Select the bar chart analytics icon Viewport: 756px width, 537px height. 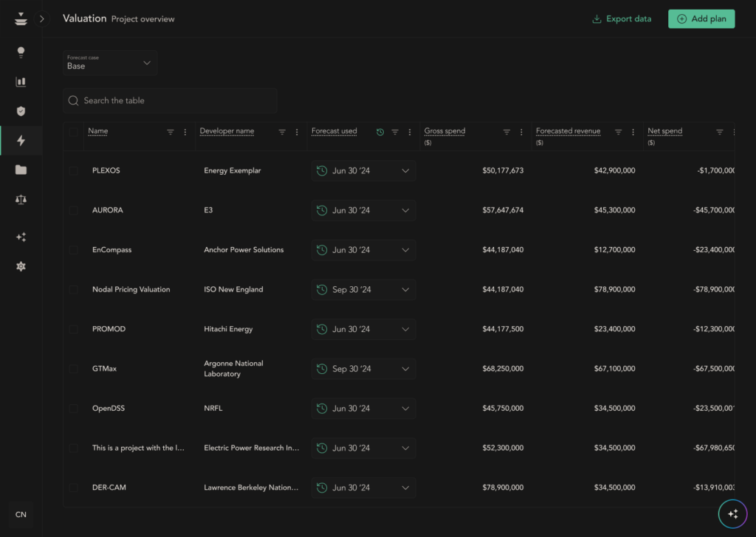pyautogui.click(x=21, y=82)
